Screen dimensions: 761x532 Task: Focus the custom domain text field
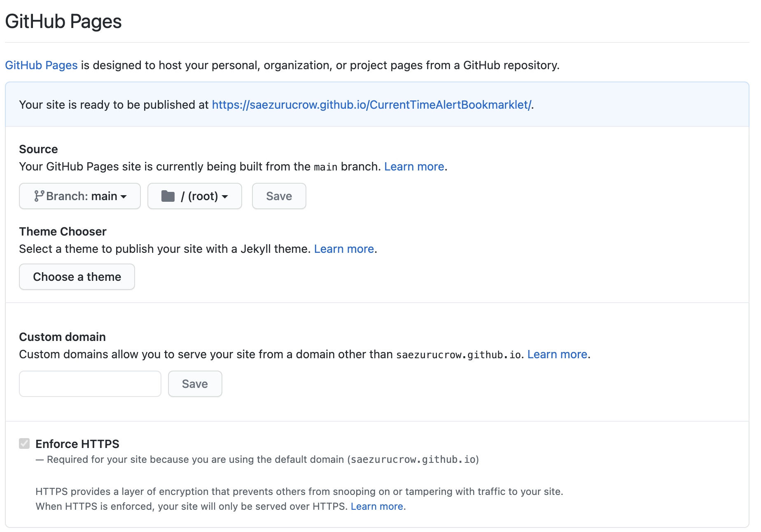[90, 384]
